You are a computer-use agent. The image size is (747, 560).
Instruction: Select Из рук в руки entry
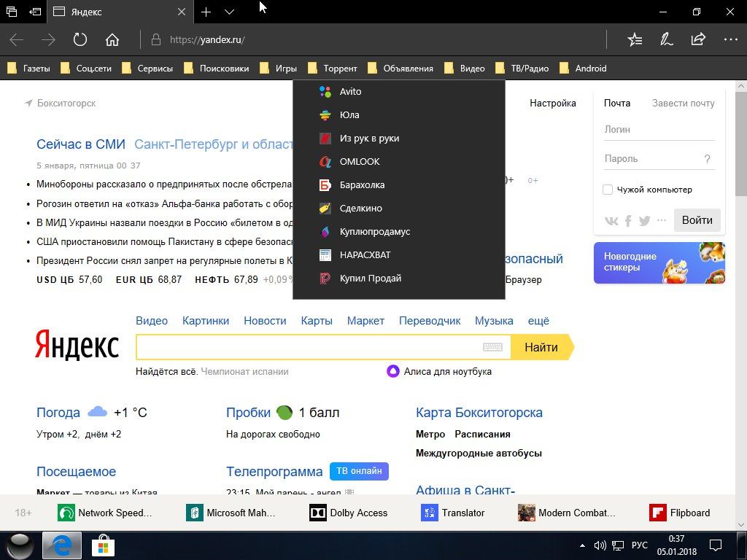pos(399,138)
